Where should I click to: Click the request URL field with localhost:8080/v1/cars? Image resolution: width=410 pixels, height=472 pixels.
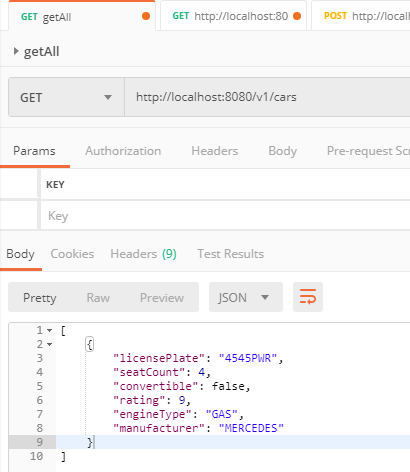pos(267,97)
